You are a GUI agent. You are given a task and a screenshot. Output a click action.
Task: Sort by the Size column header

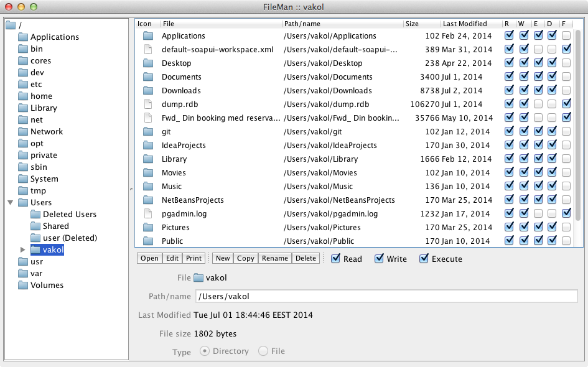[422, 24]
